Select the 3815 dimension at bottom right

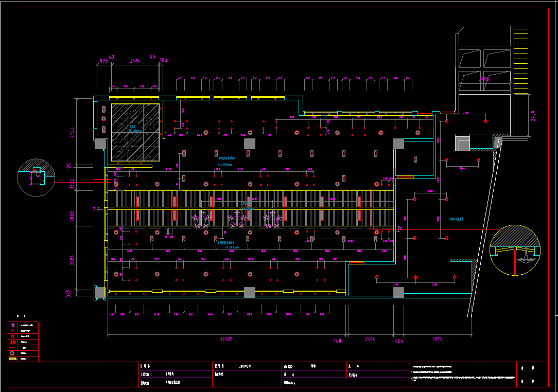(x=438, y=340)
